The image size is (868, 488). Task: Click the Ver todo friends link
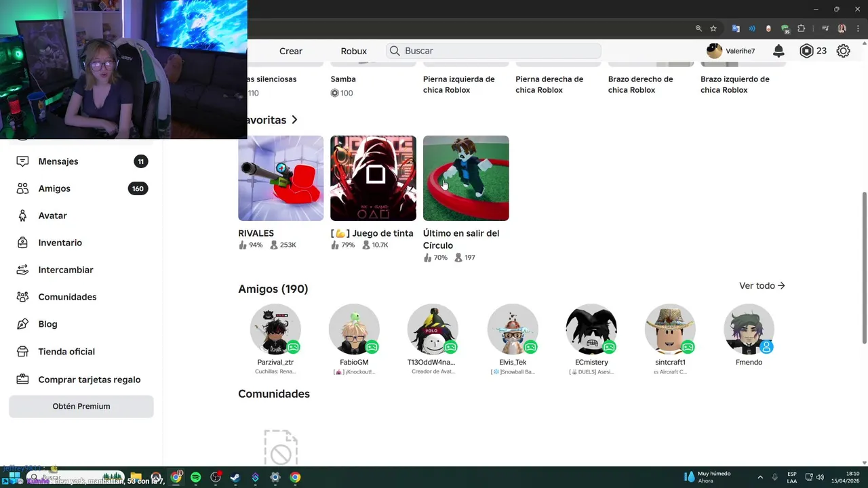762,286
